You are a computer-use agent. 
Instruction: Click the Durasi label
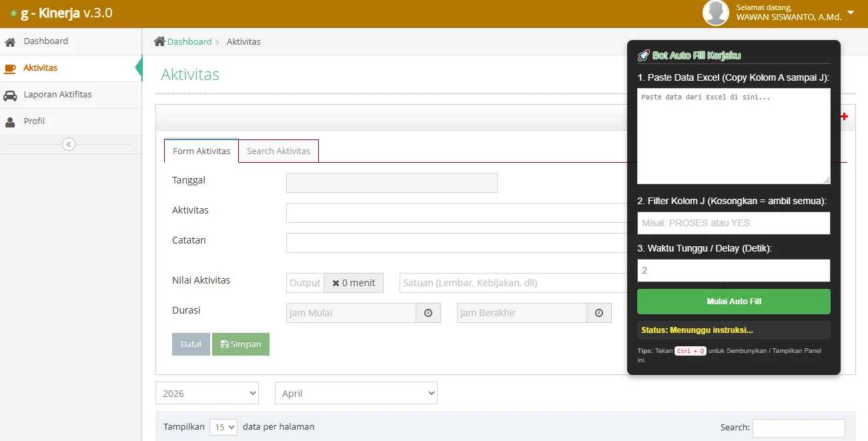tap(186, 310)
